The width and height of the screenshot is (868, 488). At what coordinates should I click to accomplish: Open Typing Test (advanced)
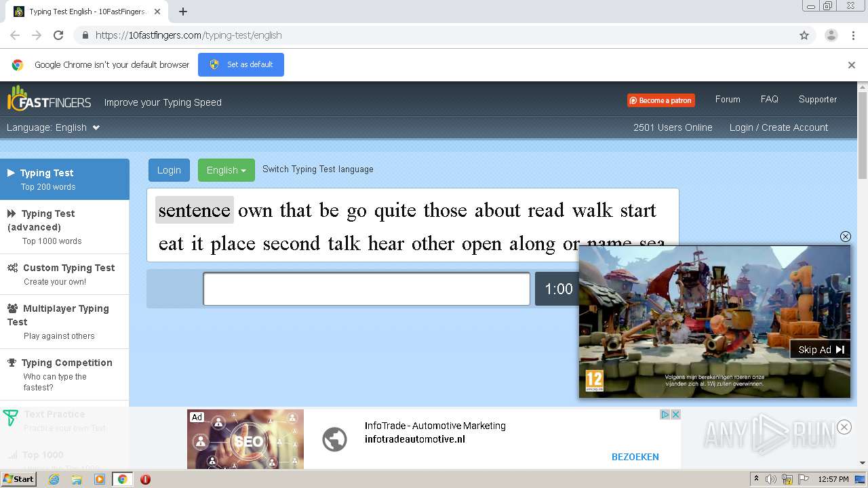coord(64,227)
